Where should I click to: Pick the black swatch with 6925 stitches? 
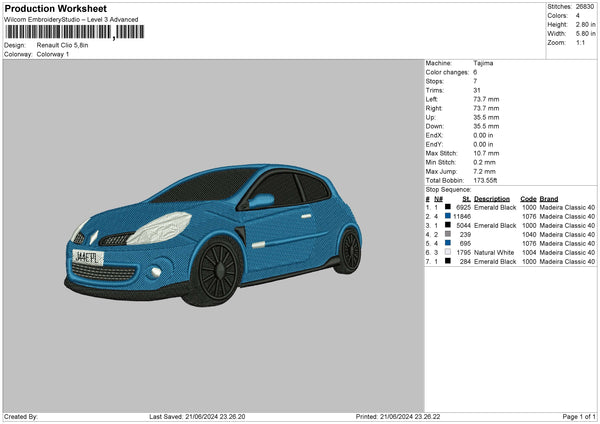(448, 207)
